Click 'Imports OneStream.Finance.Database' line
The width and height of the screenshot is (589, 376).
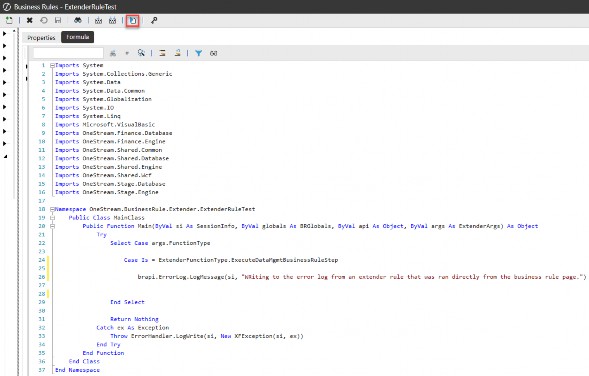pyautogui.click(x=113, y=133)
